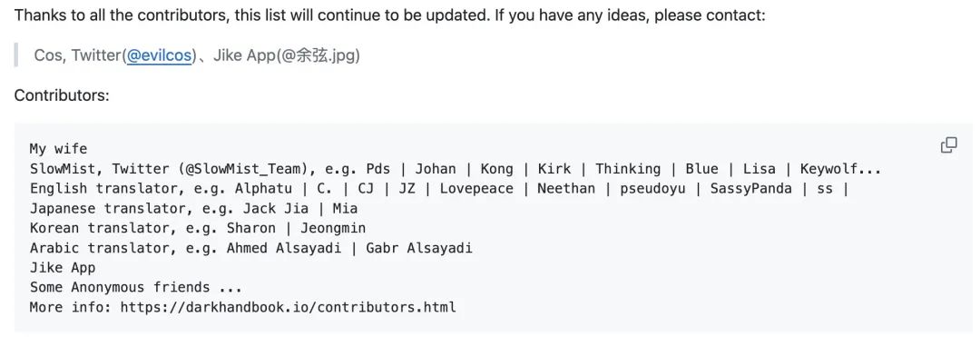Click the 'Jike App' code line
Viewport: 980px width, 337px height.
click(x=63, y=268)
